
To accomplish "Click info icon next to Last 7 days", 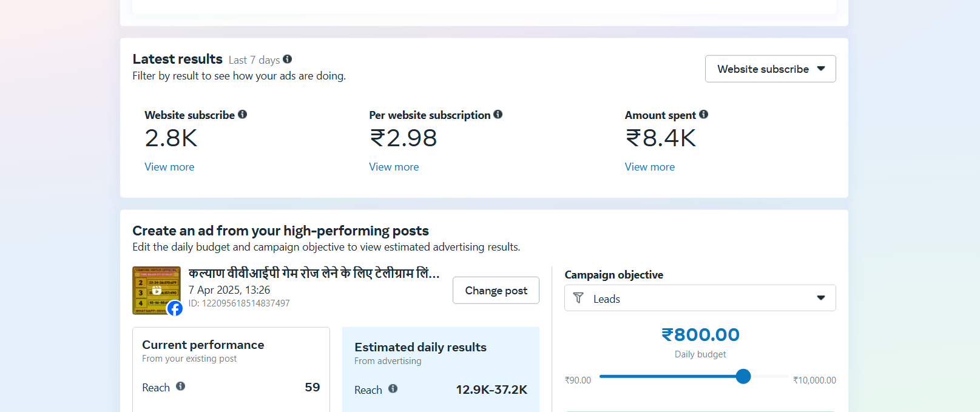I will click(288, 59).
